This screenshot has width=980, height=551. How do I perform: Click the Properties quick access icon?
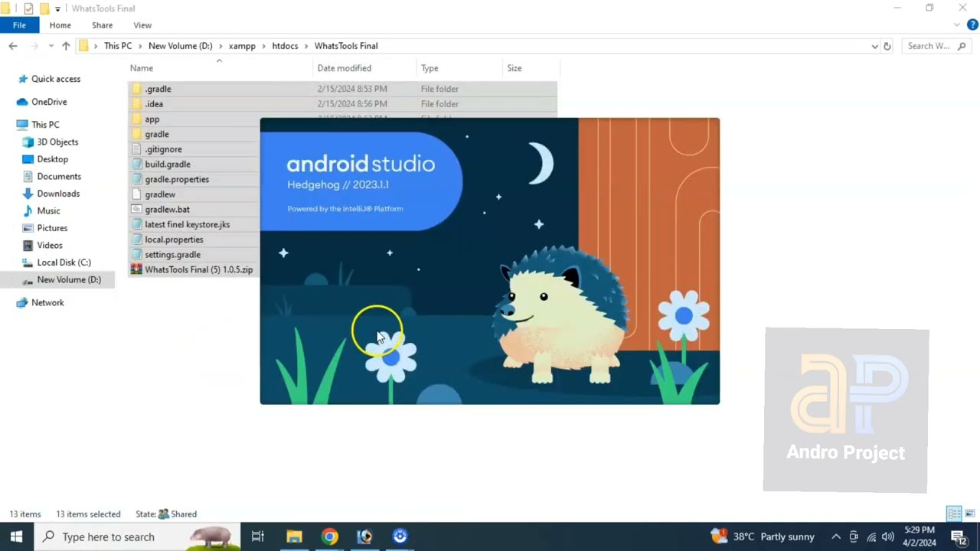pyautogui.click(x=28, y=8)
